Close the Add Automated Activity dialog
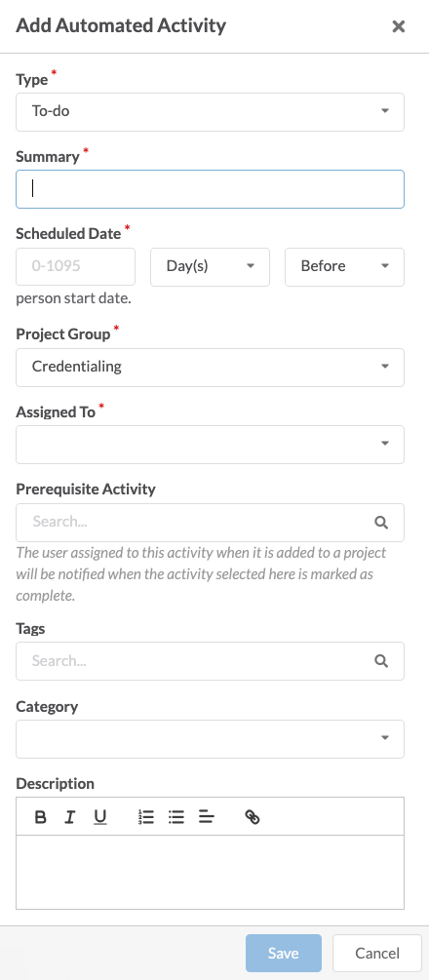 (x=399, y=26)
